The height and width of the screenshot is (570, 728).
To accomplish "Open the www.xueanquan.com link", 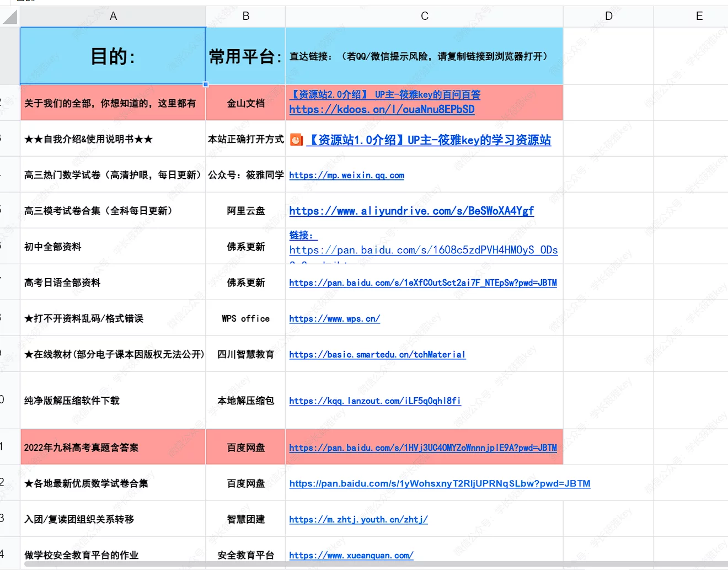I will click(351, 556).
